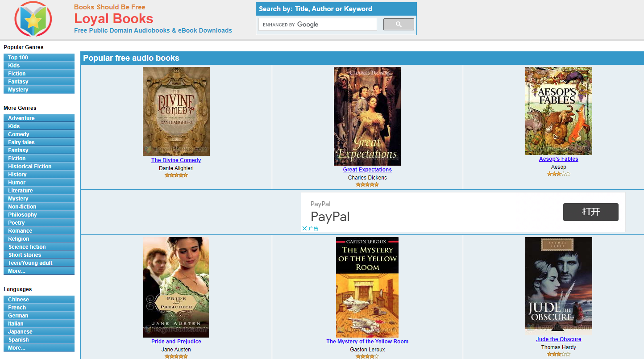
Task: Click the Free Public Domain Audiobooks tagline
Action: (x=153, y=30)
